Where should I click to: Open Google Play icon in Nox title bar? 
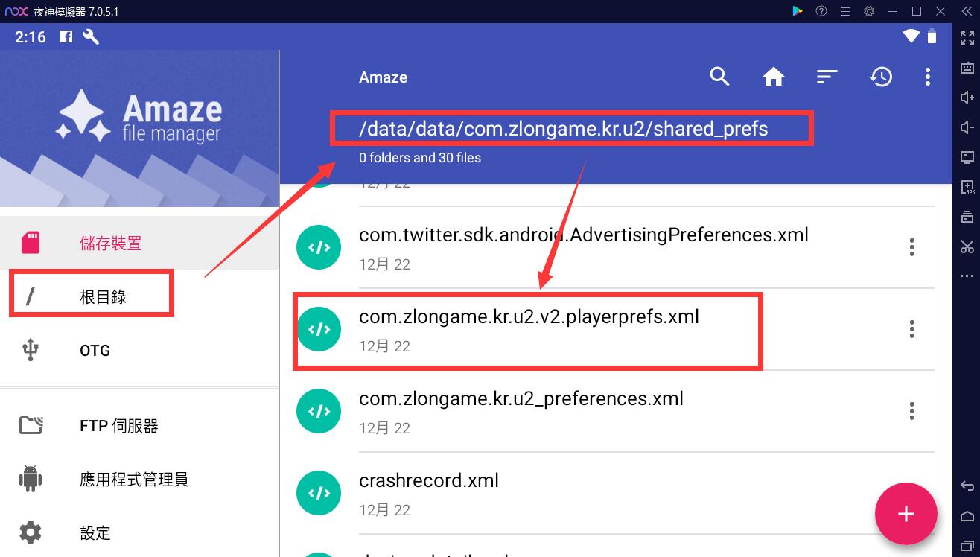click(798, 11)
